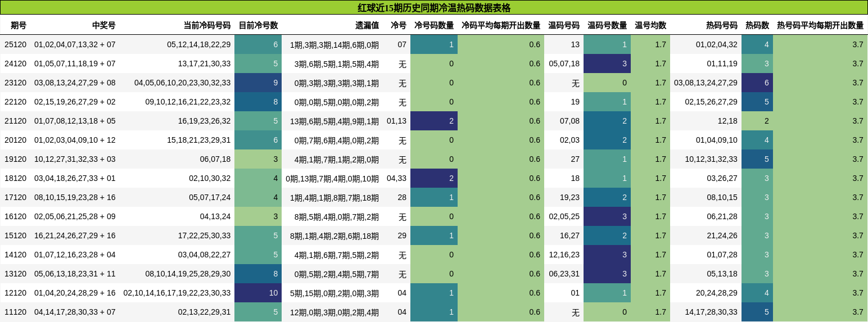Click the cold count cell showing 10

pos(258,293)
